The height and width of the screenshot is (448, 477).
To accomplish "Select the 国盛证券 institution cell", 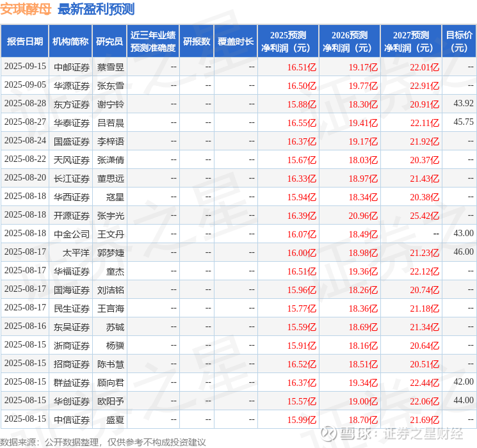I will click(x=72, y=141).
